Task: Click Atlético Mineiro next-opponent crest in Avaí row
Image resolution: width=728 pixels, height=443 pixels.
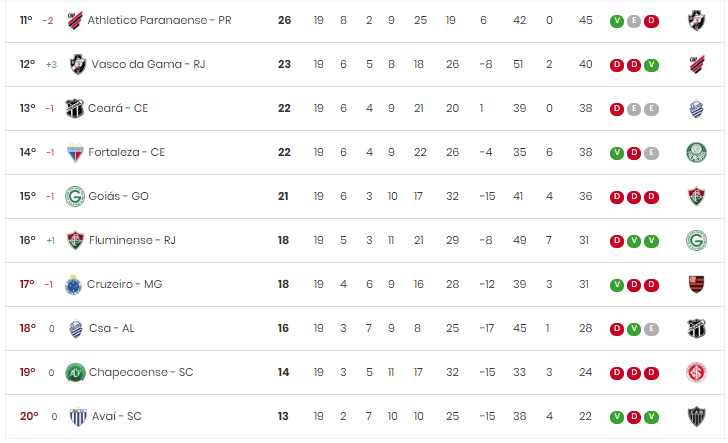Action: [x=696, y=417]
